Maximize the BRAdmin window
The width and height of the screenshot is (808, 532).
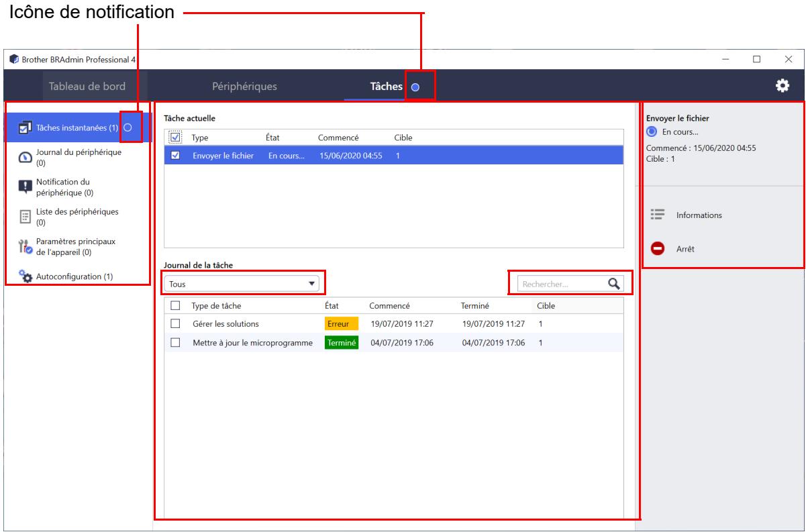(757, 59)
